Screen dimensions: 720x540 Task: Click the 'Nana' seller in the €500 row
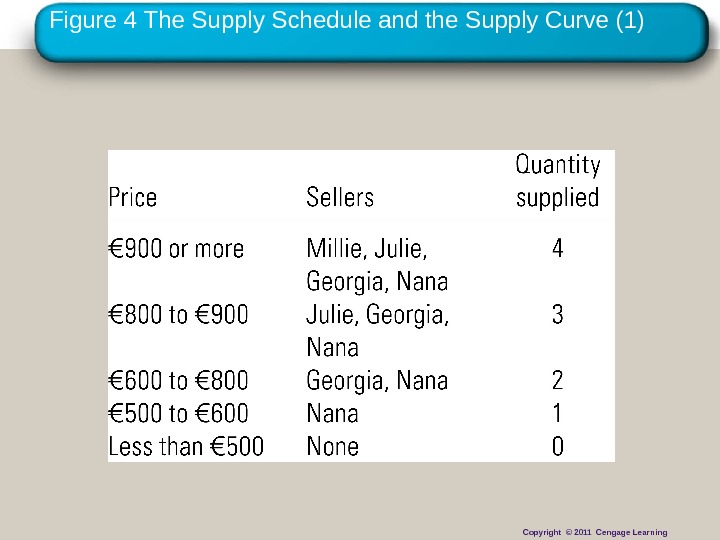click(x=332, y=414)
